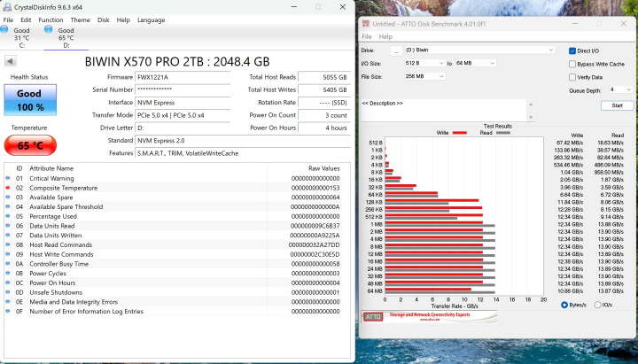Disable the Direct I/O checkbox
Screen dimensions: 638x364
tap(572, 51)
